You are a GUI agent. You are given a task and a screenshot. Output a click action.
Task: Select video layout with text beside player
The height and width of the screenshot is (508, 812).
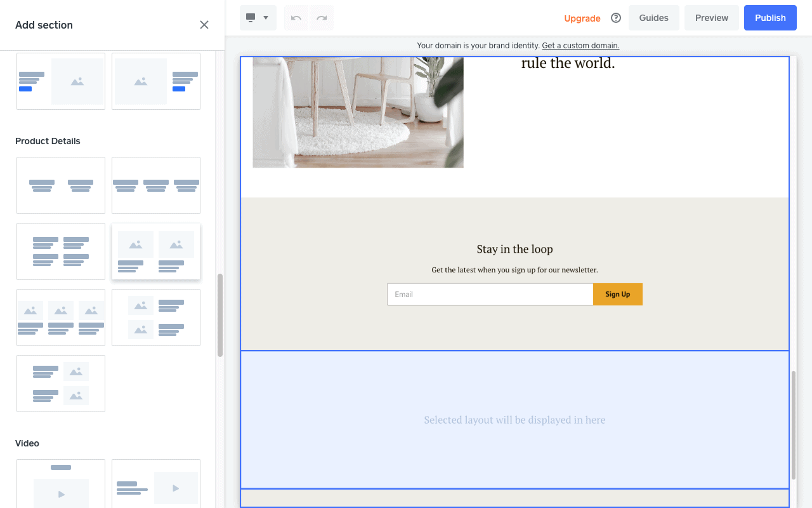(x=156, y=483)
